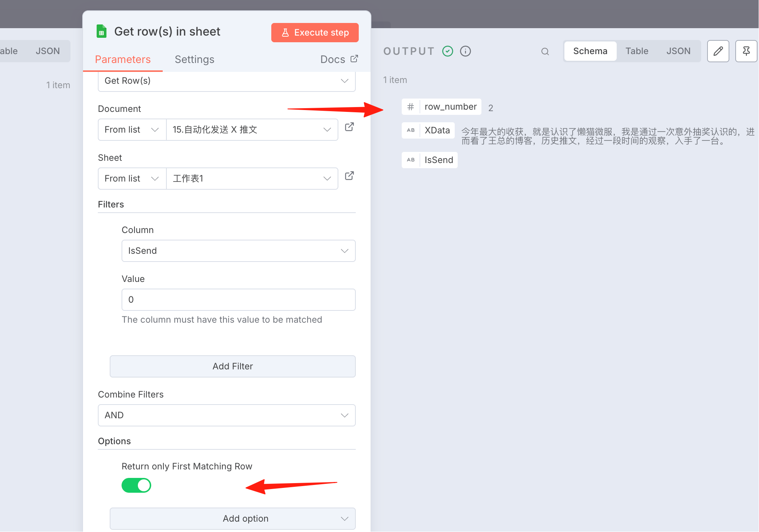This screenshot has height=532, width=759.
Task: Open the Combine Filters AND dropdown
Action: (227, 415)
